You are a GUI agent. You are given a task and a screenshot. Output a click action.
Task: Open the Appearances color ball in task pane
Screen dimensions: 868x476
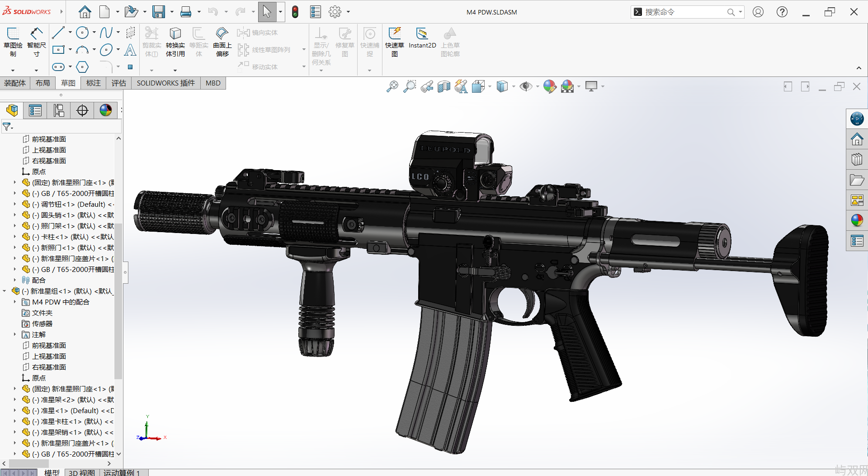point(857,220)
